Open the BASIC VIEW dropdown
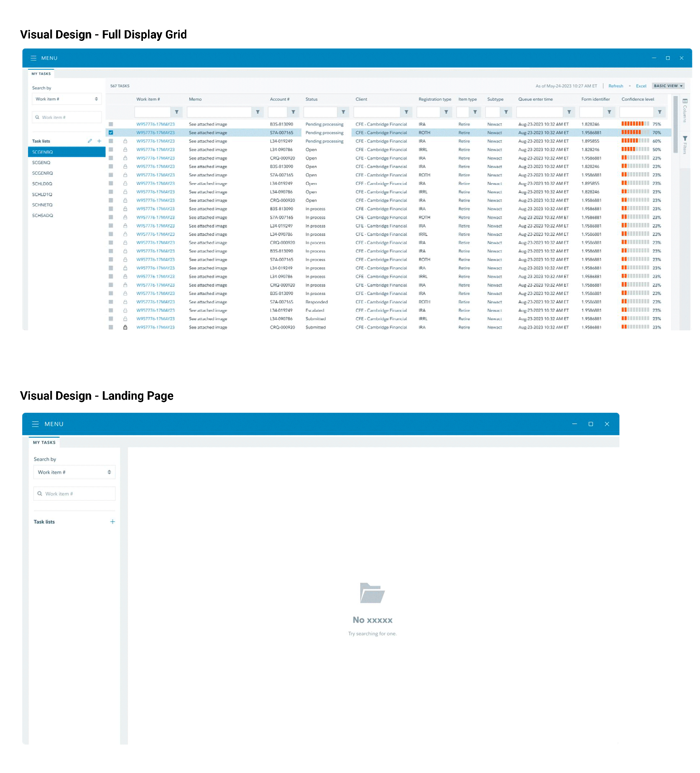 pyautogui.click(x=669, y=86)
